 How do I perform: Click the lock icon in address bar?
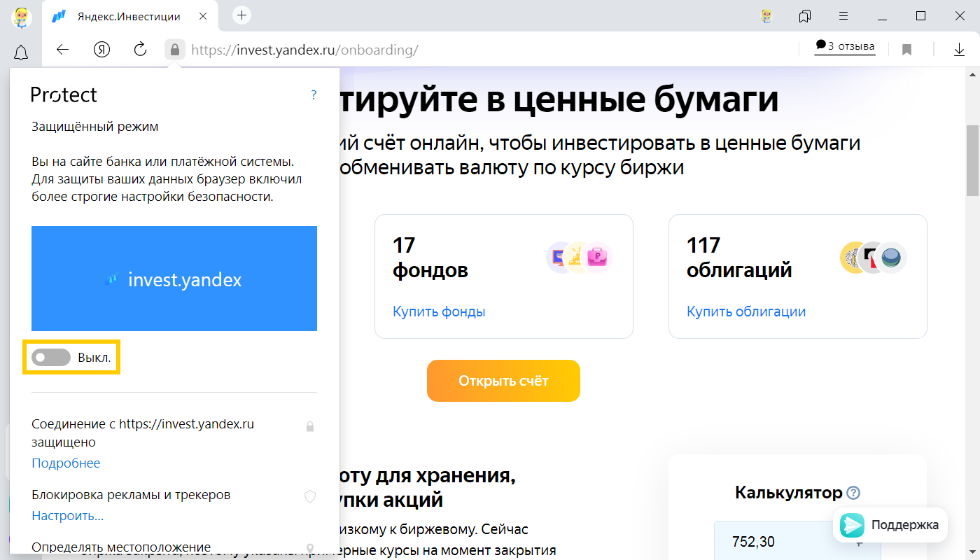click(x=174, y=50)
